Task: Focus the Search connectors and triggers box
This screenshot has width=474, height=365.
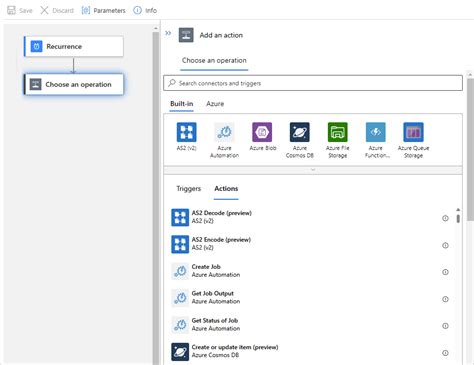Action: (x=313, y=83)
